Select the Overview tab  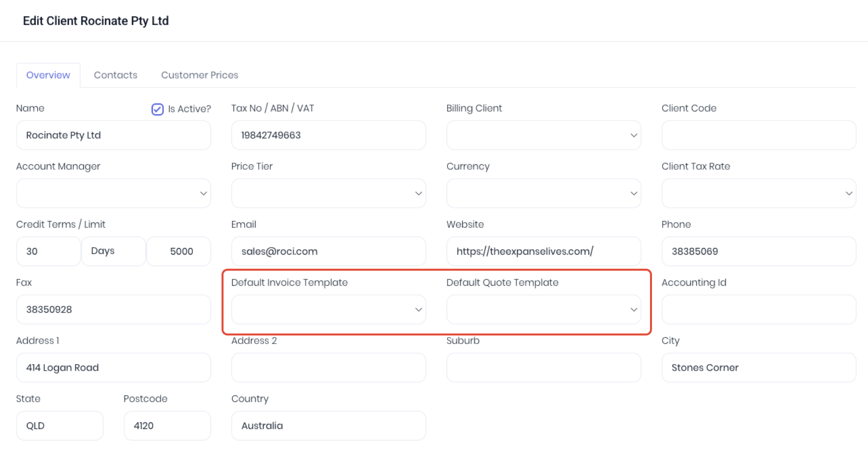(48, 75)
